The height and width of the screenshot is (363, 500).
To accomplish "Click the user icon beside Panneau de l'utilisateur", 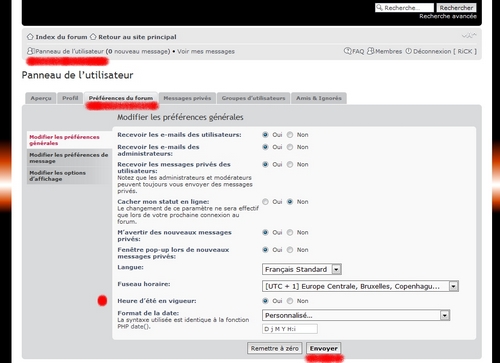I will click(31, 51).
